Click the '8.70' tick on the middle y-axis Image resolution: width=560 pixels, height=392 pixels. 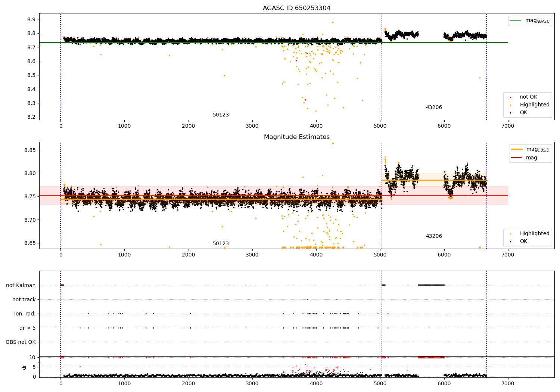pyautogui.click(x=30, y=220)
